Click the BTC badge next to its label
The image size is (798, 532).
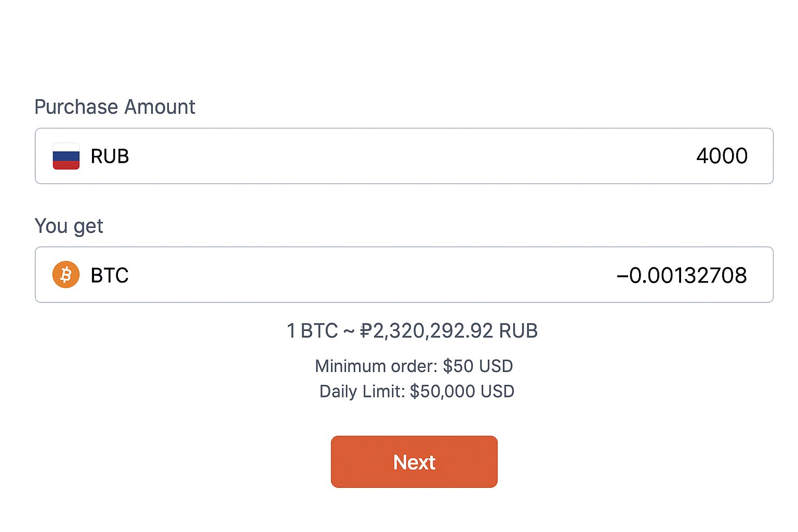[x=65, y=274]
